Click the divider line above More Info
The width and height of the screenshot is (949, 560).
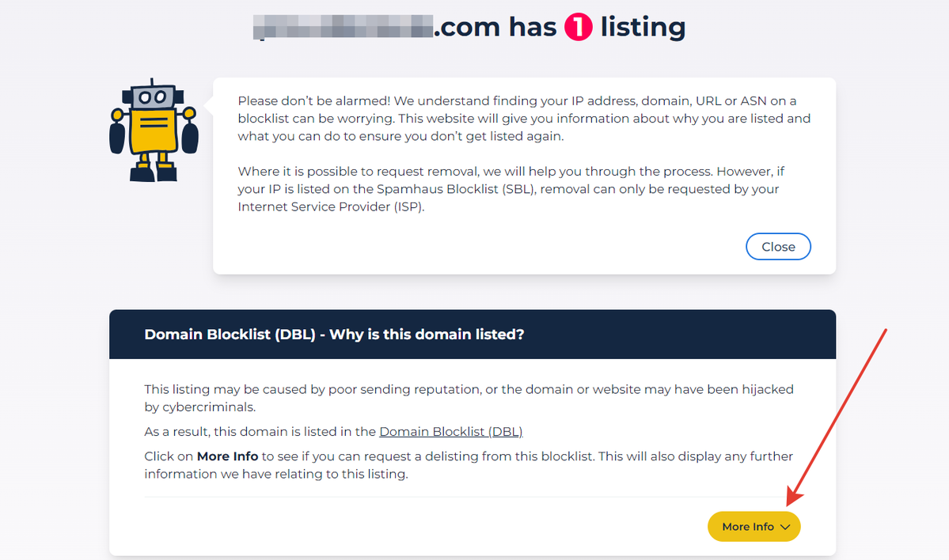(x=473, y=497)
